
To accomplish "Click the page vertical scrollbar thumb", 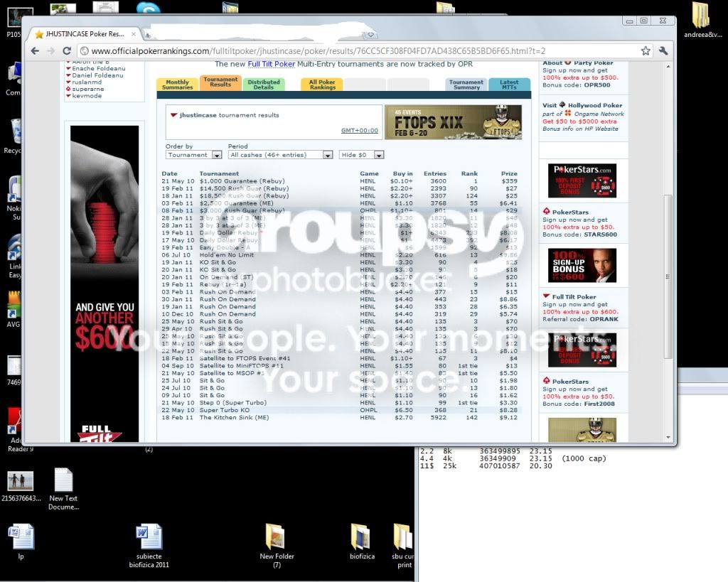I will coord(668,276).
